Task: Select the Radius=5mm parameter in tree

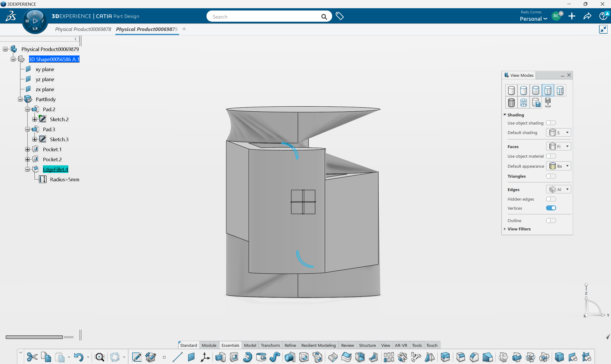Action: click(64, 179)
